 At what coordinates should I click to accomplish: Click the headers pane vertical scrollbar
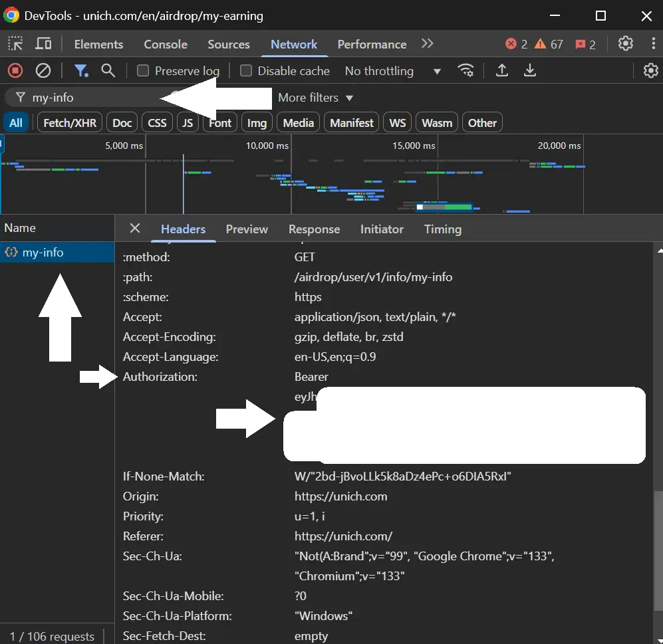coord(658,551)
